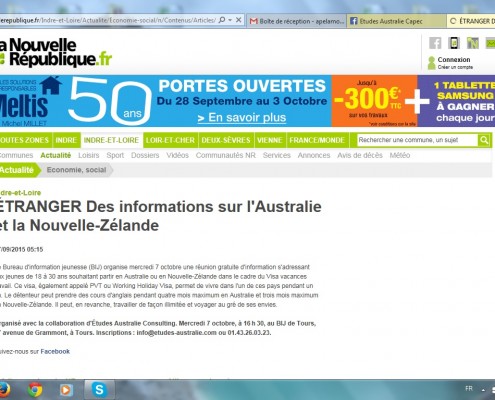
Task: Click the Facebook icon in site header
Action: click(x=435, y=43)
